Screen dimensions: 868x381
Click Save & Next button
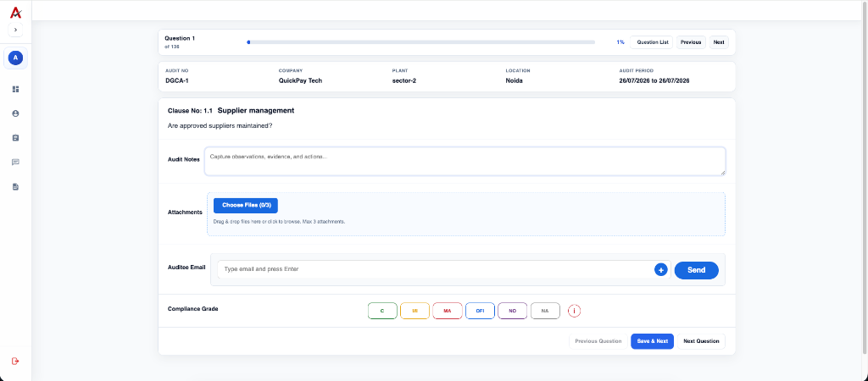coord(652,341)
